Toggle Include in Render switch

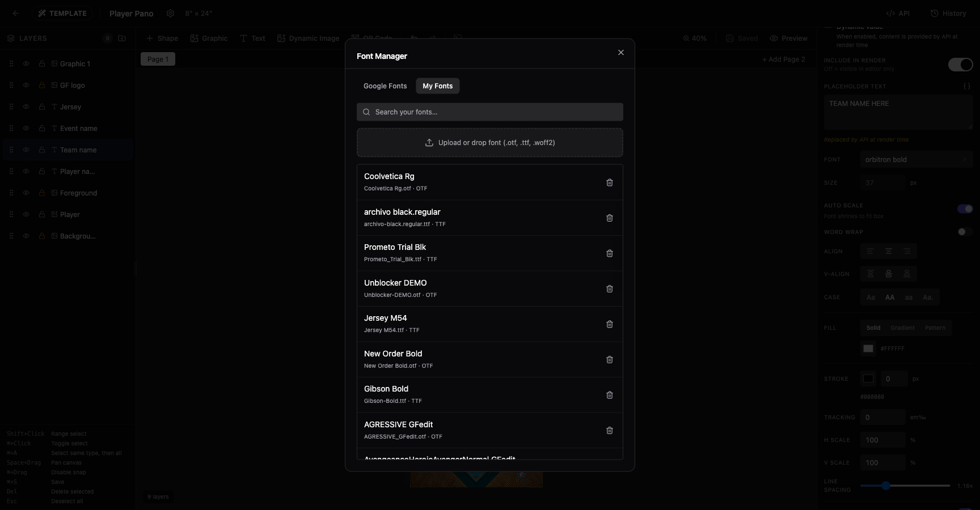pos(960,65)
